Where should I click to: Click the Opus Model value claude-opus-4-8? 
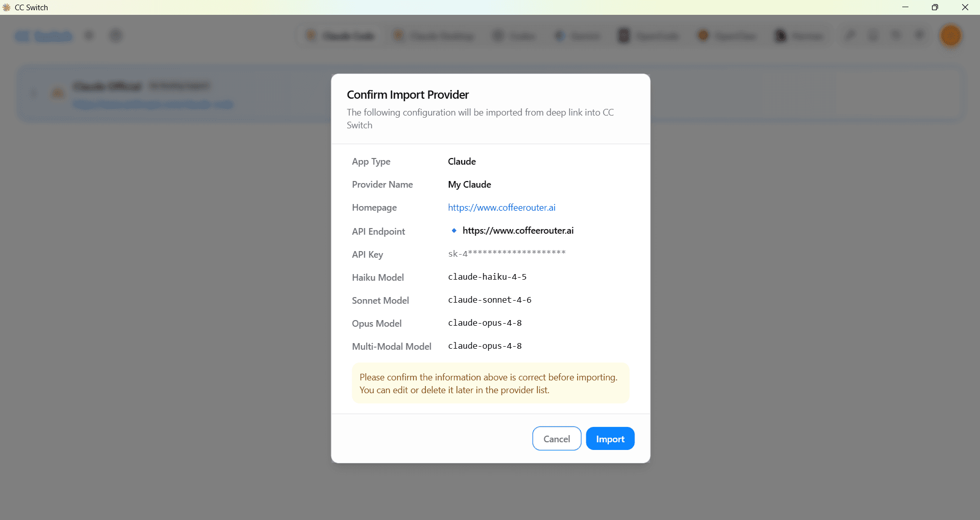tap(485, 323)
